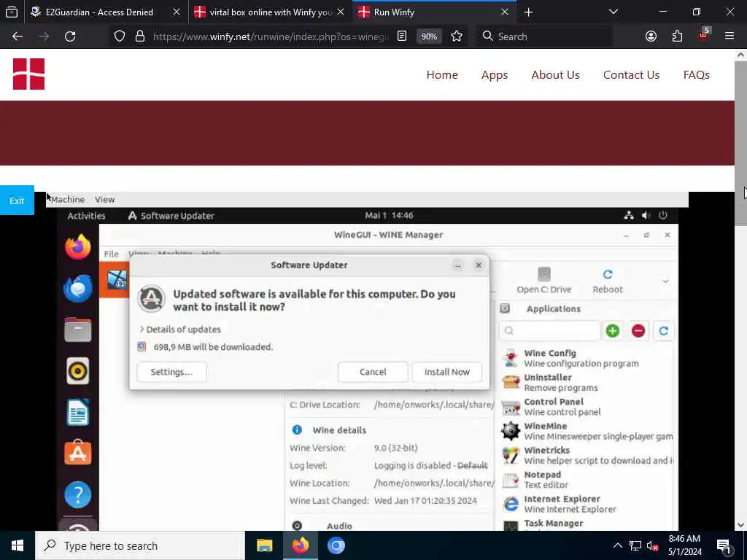The height and width of the screenshot is (560, 747).
Task: Switch to the E2Guardian Access Denied tab
Action: coord(98,12)
